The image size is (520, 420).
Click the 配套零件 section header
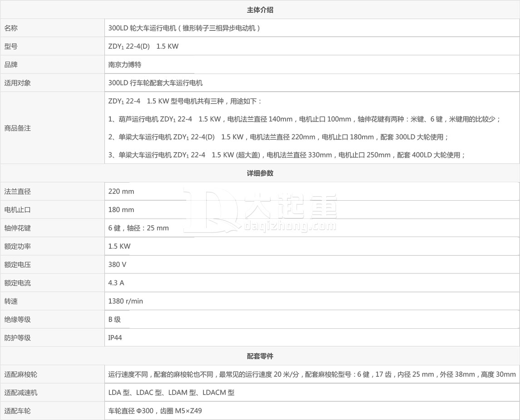260,356
